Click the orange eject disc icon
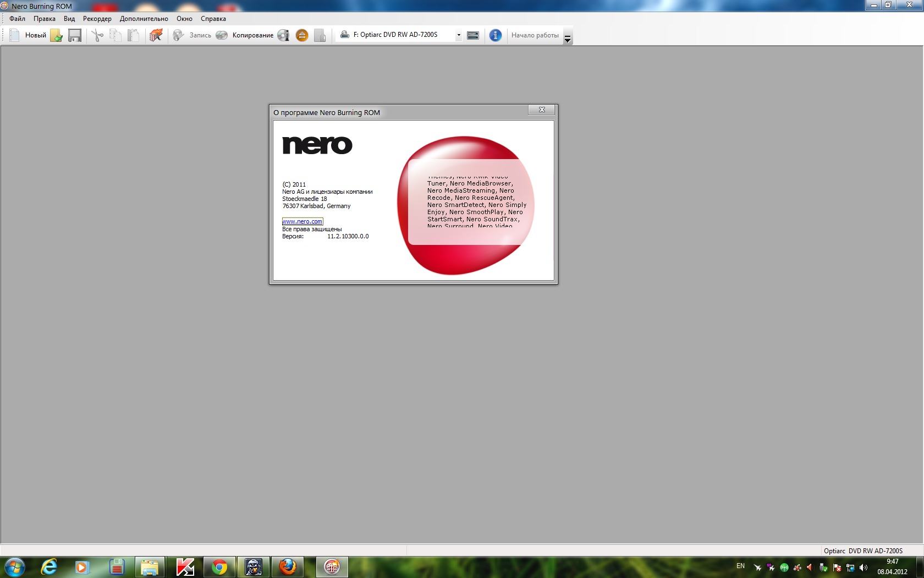 coord(302,35)
